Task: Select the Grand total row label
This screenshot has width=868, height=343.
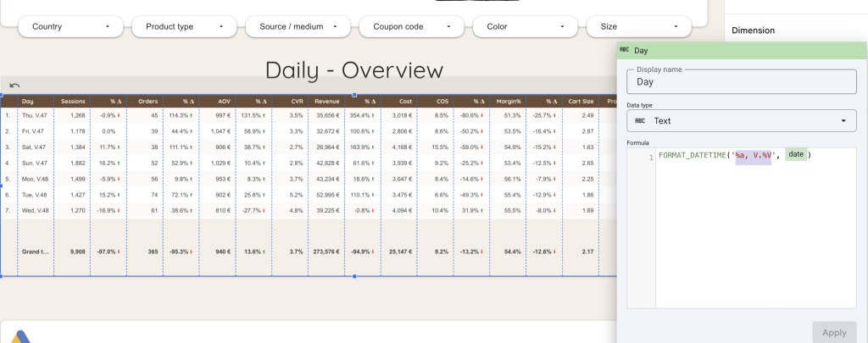Action: point(34,252)
